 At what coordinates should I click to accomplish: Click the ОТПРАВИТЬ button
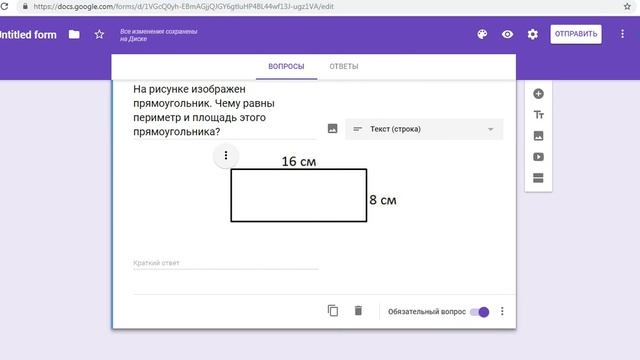(x=576, y=34)
